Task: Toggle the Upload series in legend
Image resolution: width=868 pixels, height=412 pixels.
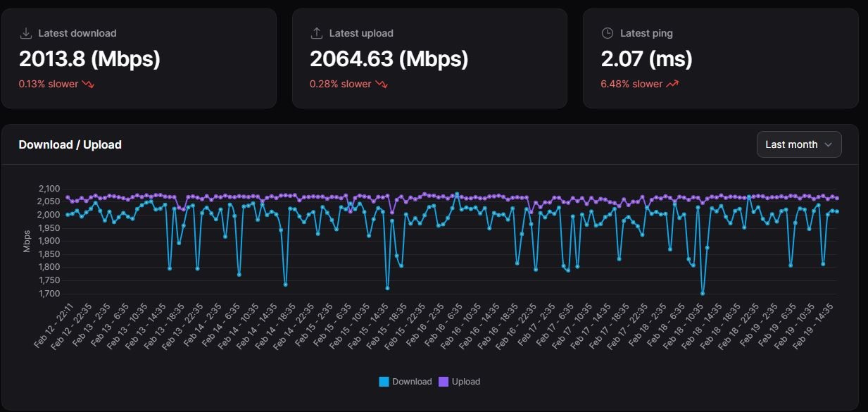Action: click(x=465, y=382)
